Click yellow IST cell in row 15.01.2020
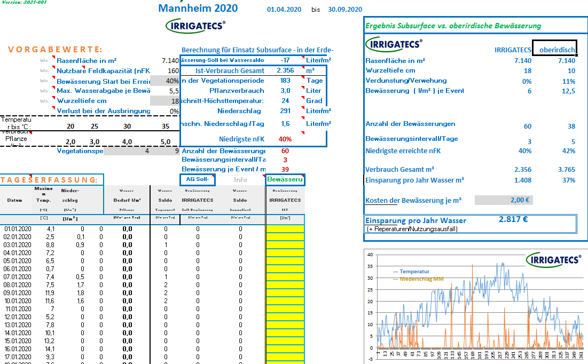 (x=285, y=341)
